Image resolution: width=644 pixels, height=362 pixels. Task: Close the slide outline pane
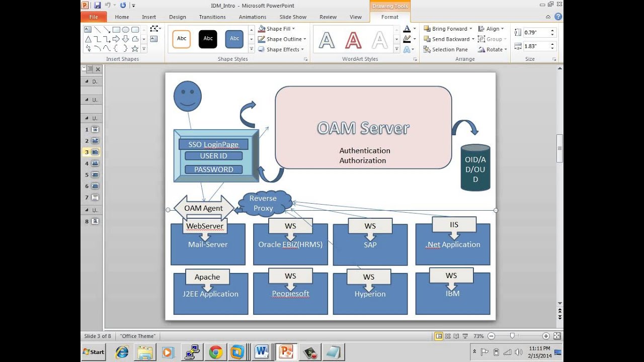[x=98, y=69]
